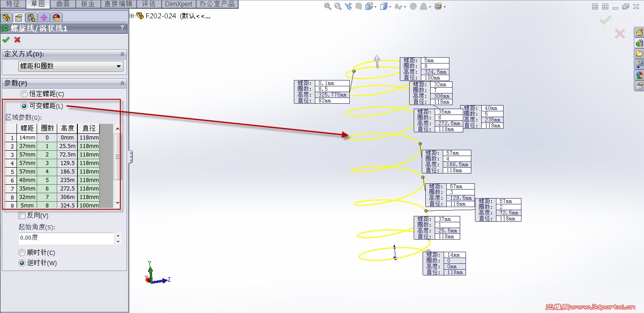Select 恒定螺距 constant pitch radio button

tap(24, 94)
